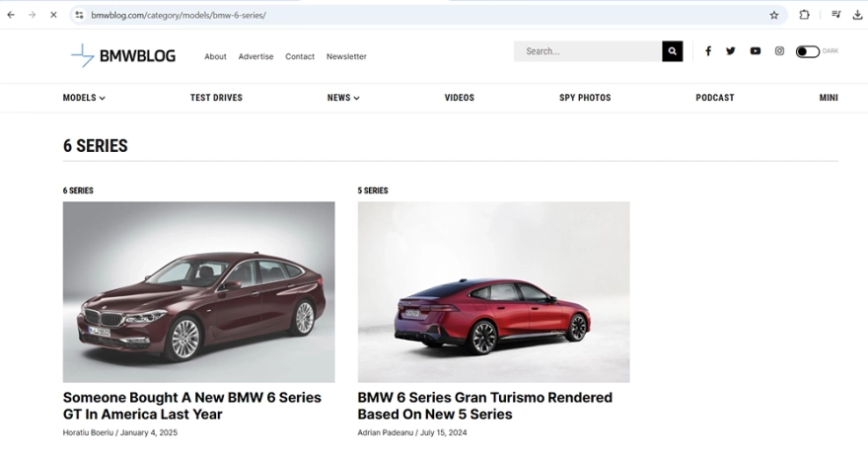Open article 'BMW 6 Series Gran Turismo Rendered'
This screenshot has height=463, width=868.
(x=485, y=406)
